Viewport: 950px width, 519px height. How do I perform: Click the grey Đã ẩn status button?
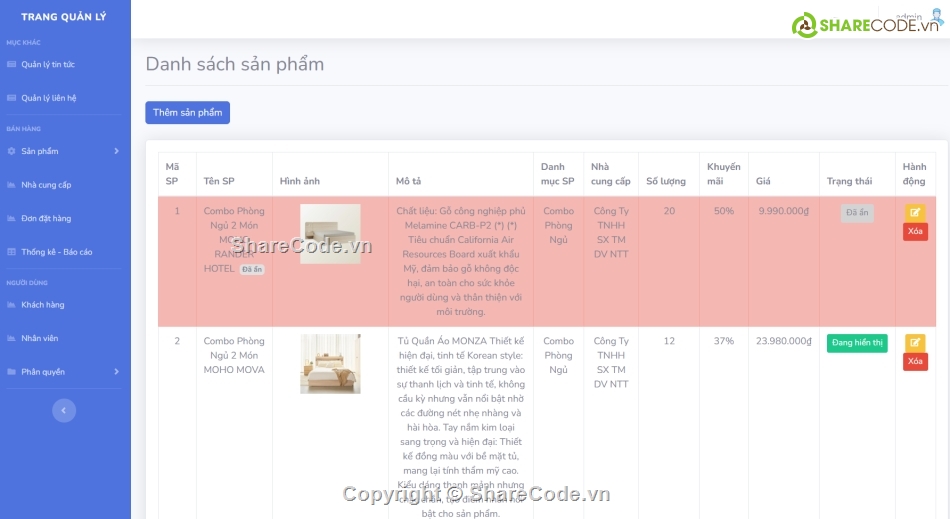coord(857,213)
